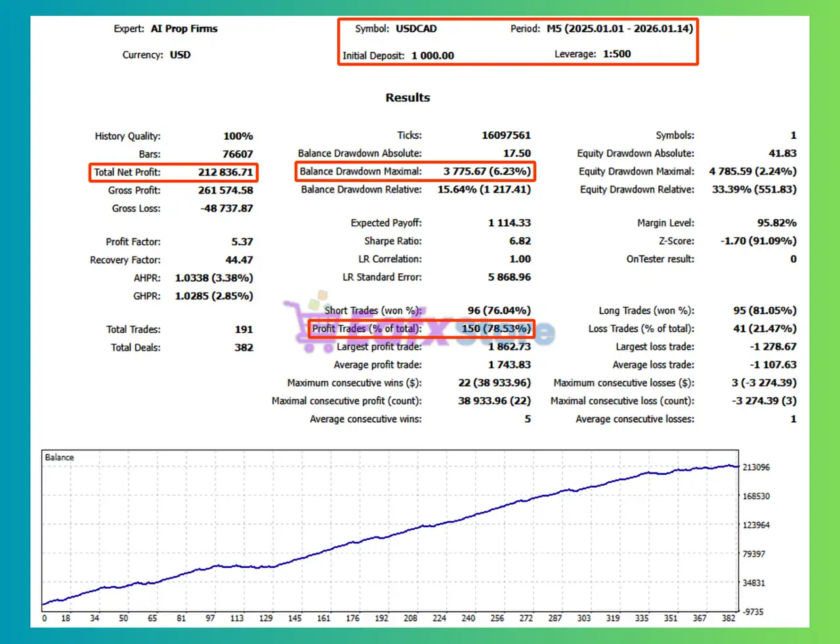Image resolution: width=840 pixels, height=644 pixels.
Task: Click the Balance label in the chart
Action: coord(59,458)
